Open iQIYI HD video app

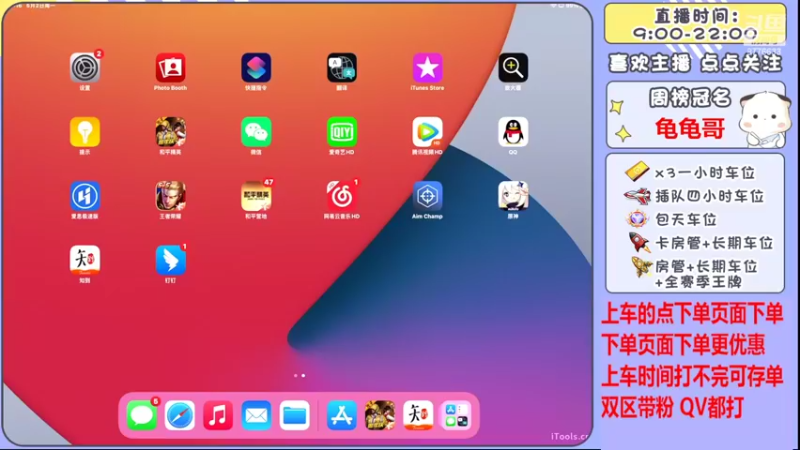tap(342, 132)
